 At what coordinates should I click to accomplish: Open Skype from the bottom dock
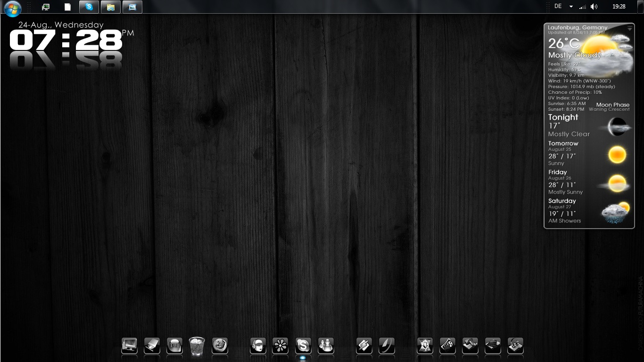(x=303, y=346)
